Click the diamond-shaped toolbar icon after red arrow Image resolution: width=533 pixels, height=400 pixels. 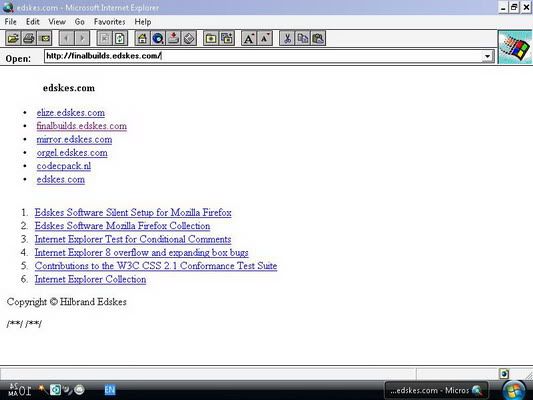189,38
